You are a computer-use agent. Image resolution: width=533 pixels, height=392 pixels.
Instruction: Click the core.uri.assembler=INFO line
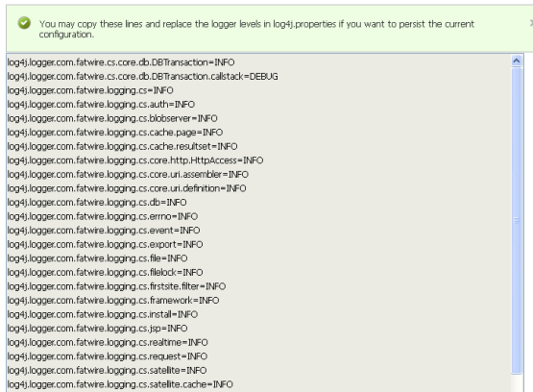coord(128,175)
